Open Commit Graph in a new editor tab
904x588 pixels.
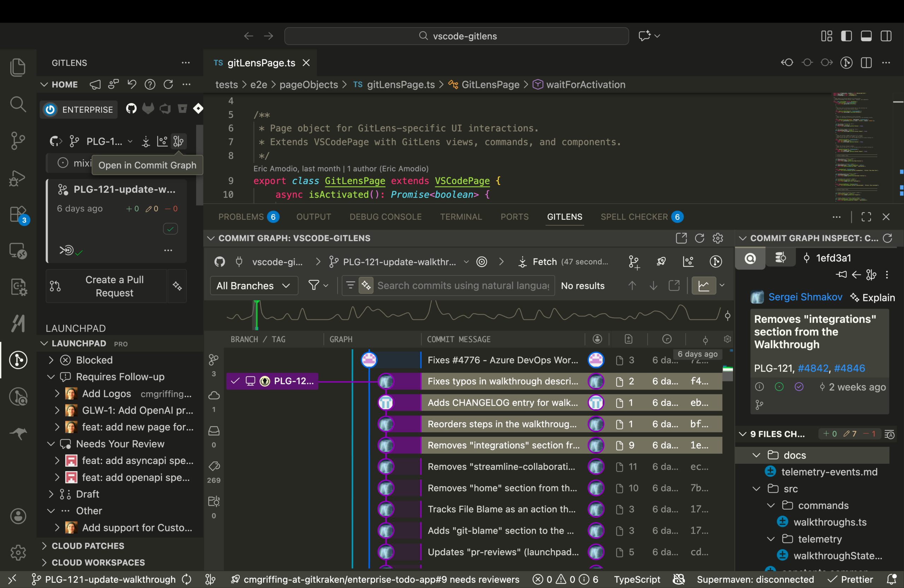(681, 238)
